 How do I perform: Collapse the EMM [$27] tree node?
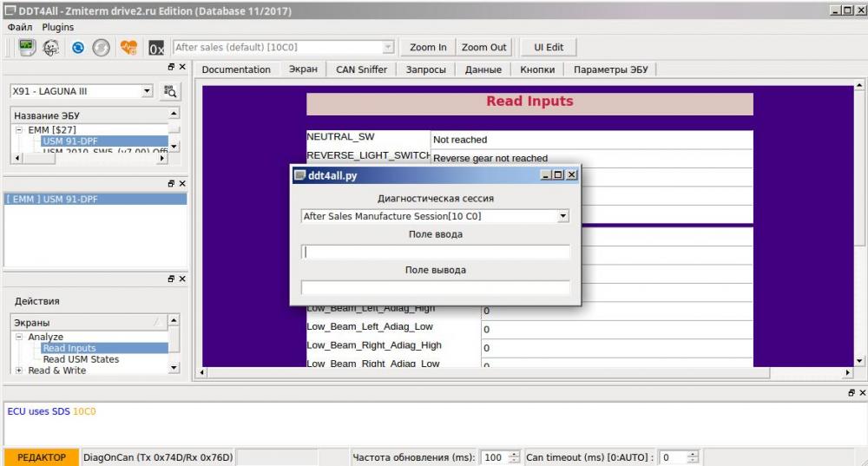point(19,129)
